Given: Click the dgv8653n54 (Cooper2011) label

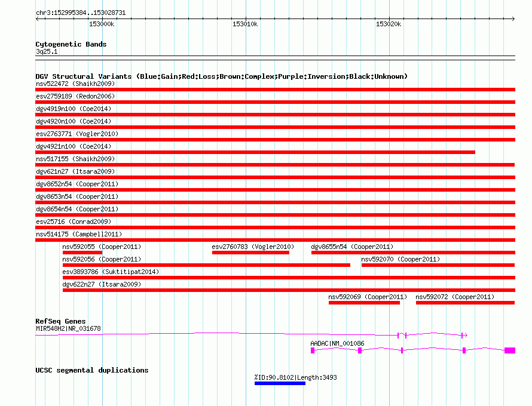Looking at the screenshot, I should (x=77, y=196).
